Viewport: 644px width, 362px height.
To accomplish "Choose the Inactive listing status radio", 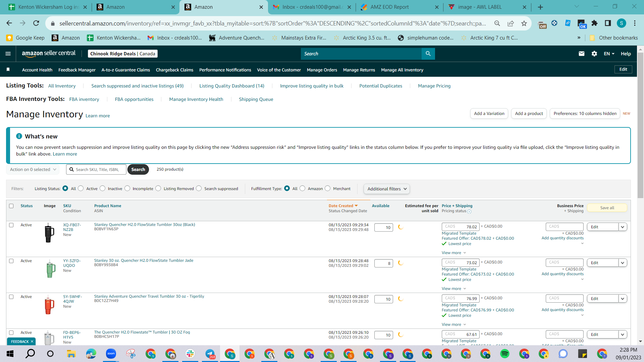I will point(103,188).
